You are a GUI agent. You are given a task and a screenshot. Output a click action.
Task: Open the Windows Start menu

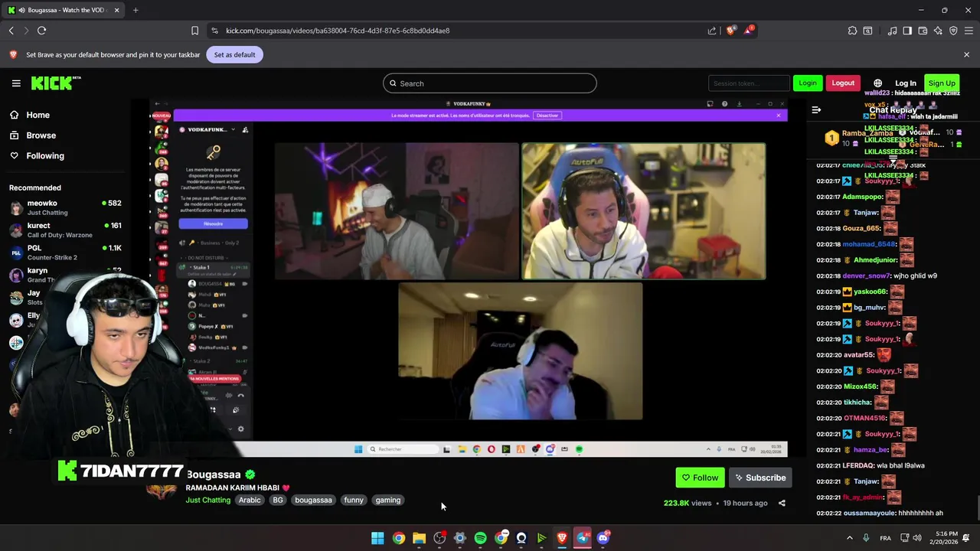click(x=377, y=538)
